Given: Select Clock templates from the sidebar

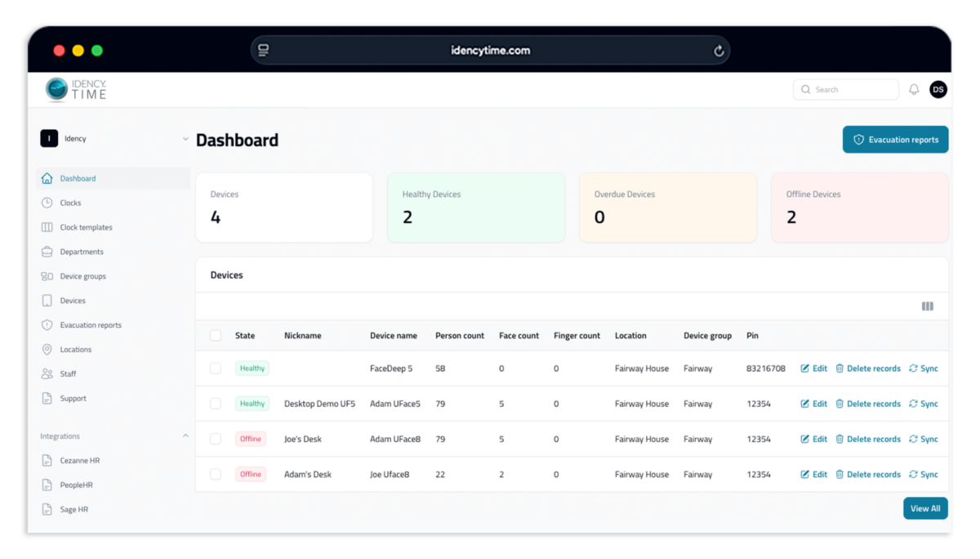Looking at the screenshot, I should [x=85, y=227].
